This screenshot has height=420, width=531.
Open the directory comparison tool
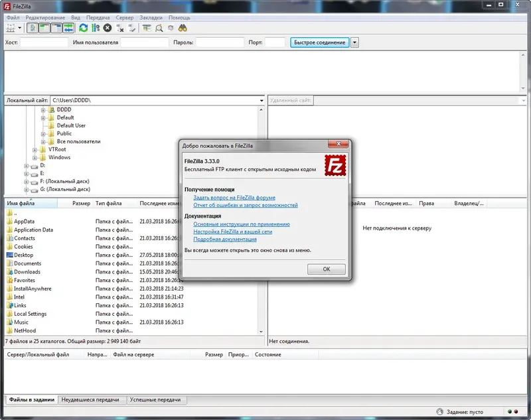(159, 28)
